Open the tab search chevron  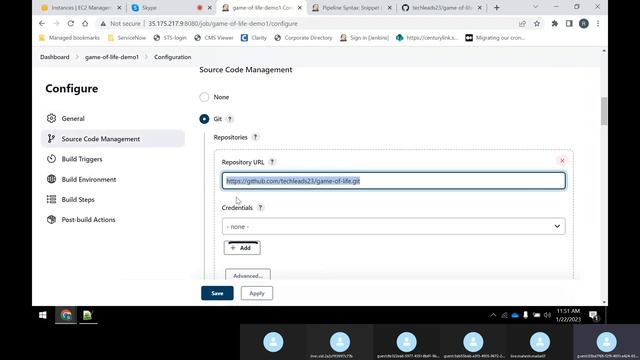pos(535,7)
